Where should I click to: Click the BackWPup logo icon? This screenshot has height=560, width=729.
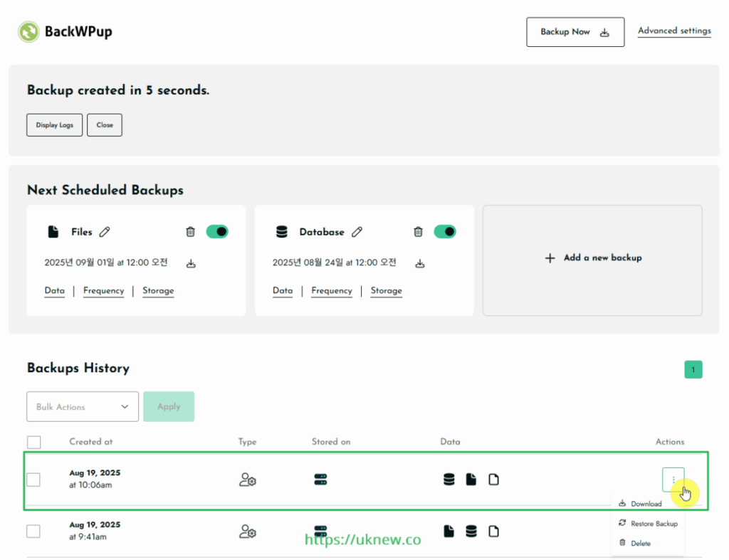point(28,32)
